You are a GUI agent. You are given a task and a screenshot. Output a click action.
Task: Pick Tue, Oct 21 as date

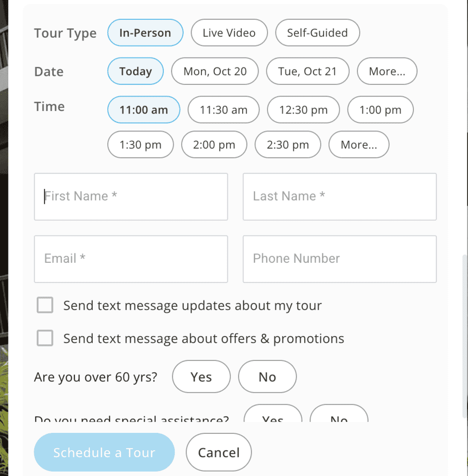point(307,71)
